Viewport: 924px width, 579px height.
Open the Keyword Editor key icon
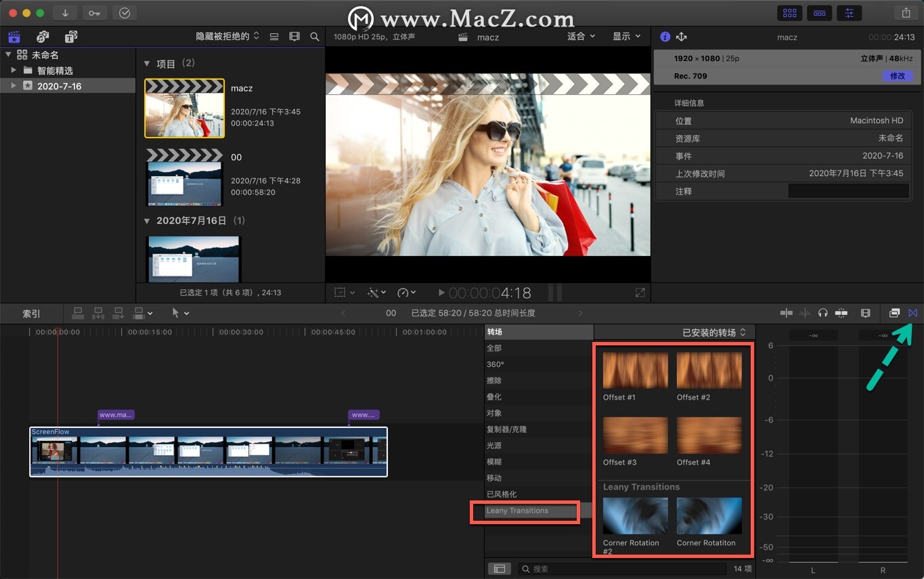coord(94,13)
